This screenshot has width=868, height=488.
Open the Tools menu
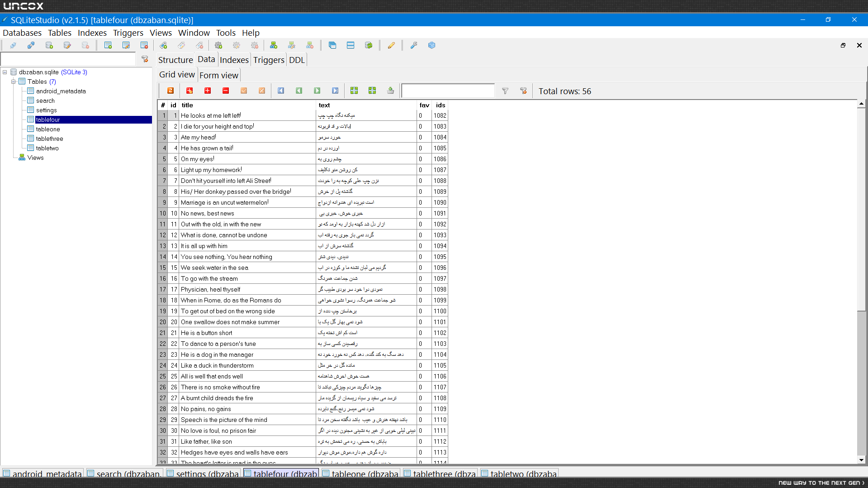click(x=226, y=33)
